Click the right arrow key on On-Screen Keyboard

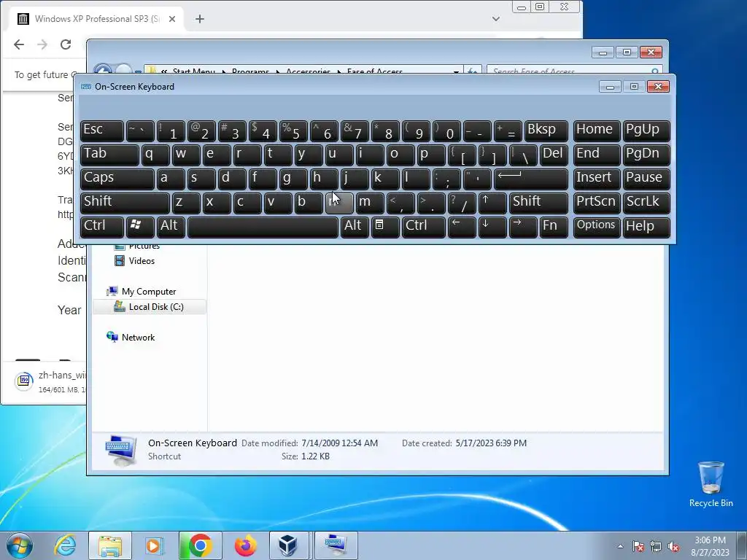click(x=522, y=227)
